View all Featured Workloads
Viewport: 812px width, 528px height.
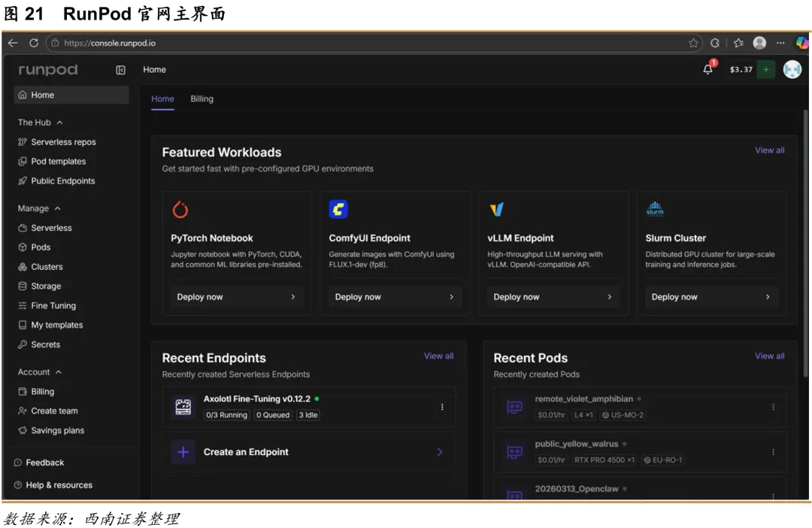(770, 150)
